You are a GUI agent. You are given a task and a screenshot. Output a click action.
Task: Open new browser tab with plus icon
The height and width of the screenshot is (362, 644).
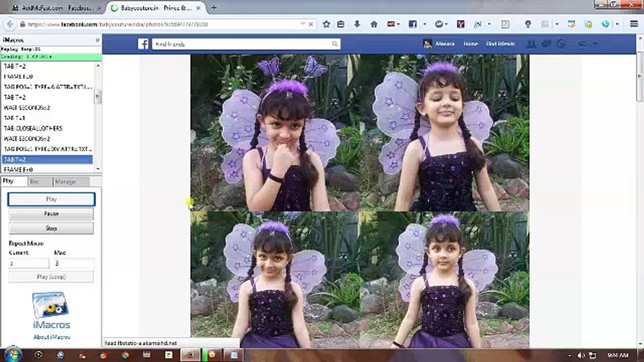click(214, 8)
